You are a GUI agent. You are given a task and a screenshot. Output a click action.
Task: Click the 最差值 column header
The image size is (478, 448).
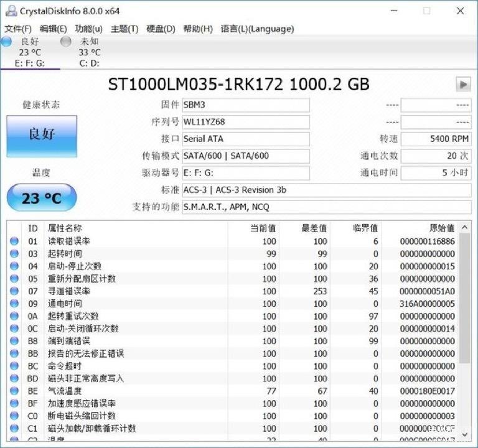click(305, 228)
